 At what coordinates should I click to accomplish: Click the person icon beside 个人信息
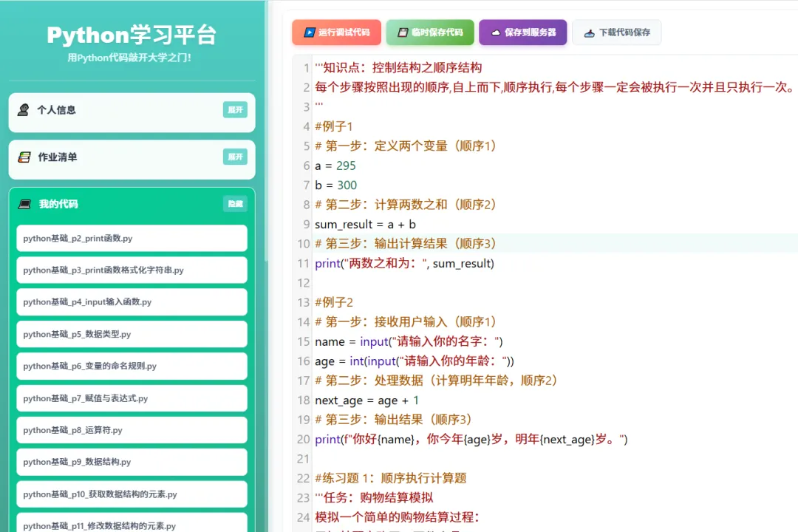(x=24, y=110)
